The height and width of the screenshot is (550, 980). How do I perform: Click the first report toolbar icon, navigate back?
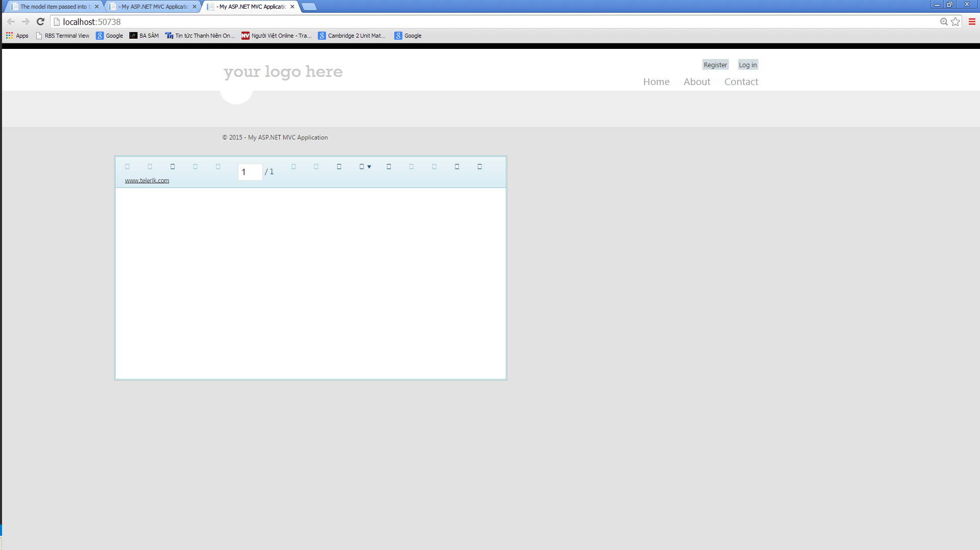click(127, 167)
